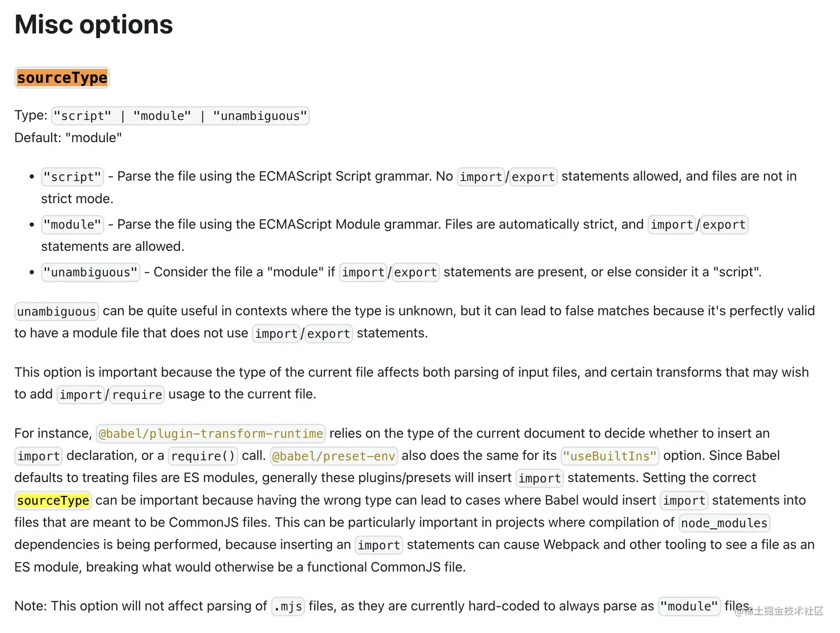Click the node_modules code snippet

(x=724, y=523)
